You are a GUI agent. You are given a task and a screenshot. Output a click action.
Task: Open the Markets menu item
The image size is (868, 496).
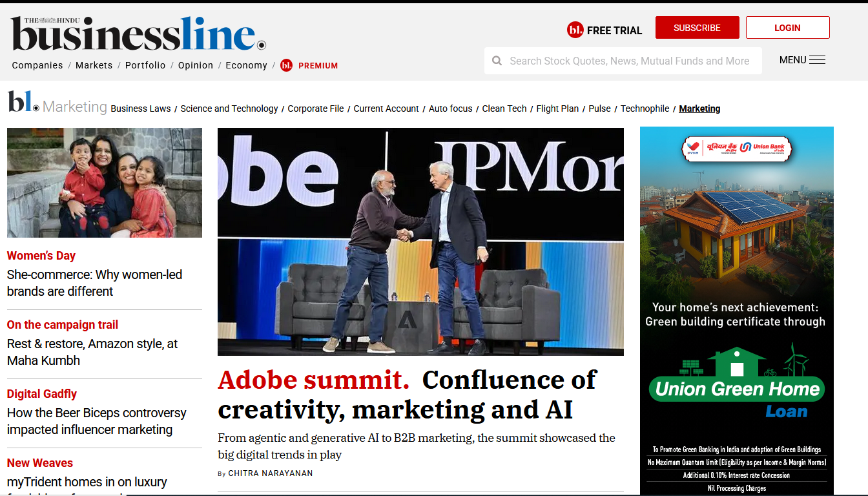[94, 65]
